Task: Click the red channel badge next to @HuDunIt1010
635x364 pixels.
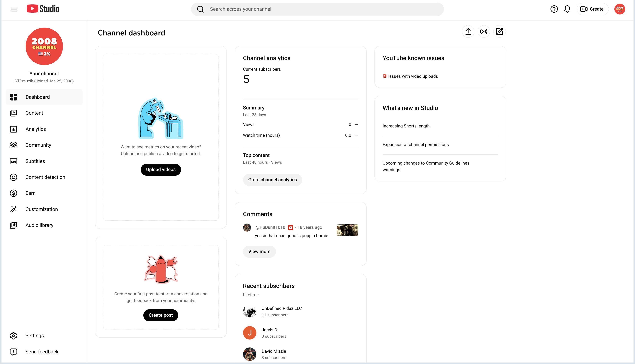Action: (290, 227)
